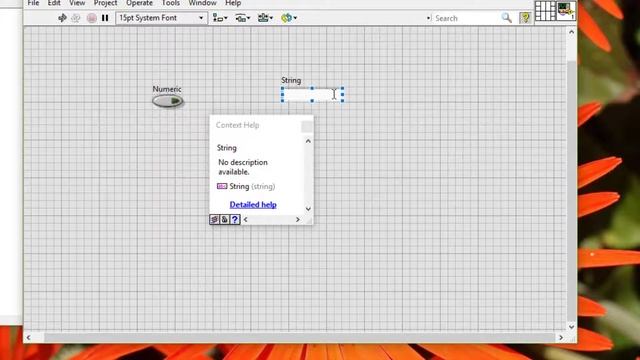Open the Project menu

[x=105, y=3]
